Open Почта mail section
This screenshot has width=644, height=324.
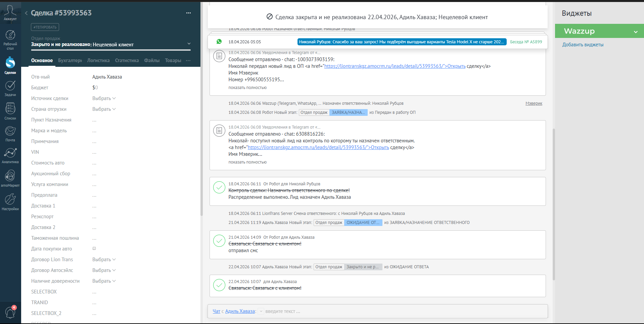(x=10, y=134)
